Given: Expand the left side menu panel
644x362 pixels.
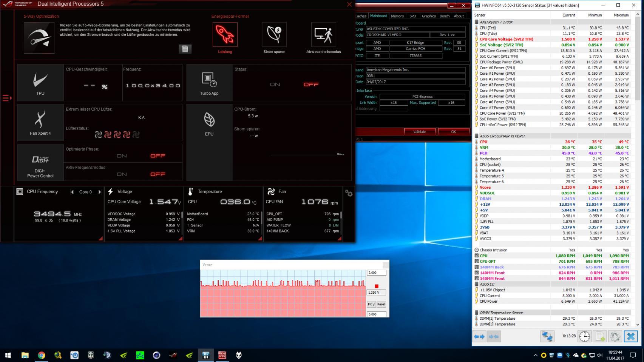Looking at the screenshot, I should [7, 98].
